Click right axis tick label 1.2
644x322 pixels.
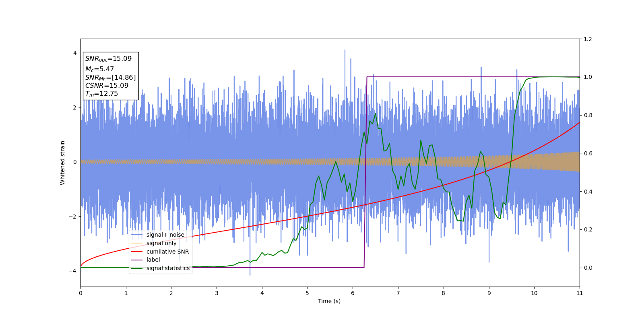(x=588, y=39)
